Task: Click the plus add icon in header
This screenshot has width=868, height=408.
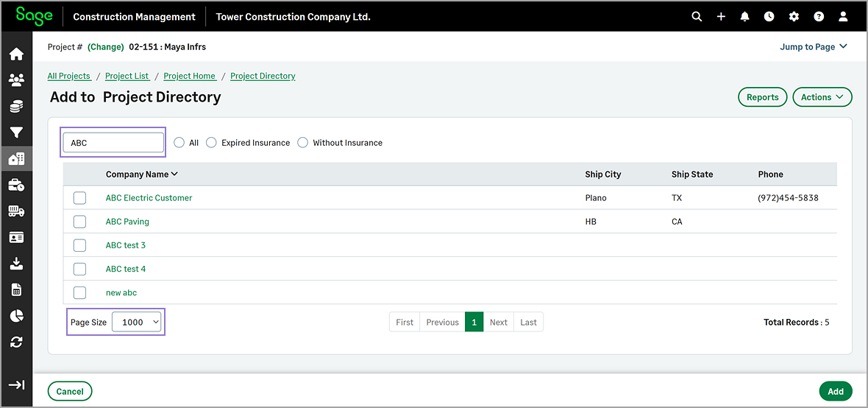Action: (x=721, y=17)
